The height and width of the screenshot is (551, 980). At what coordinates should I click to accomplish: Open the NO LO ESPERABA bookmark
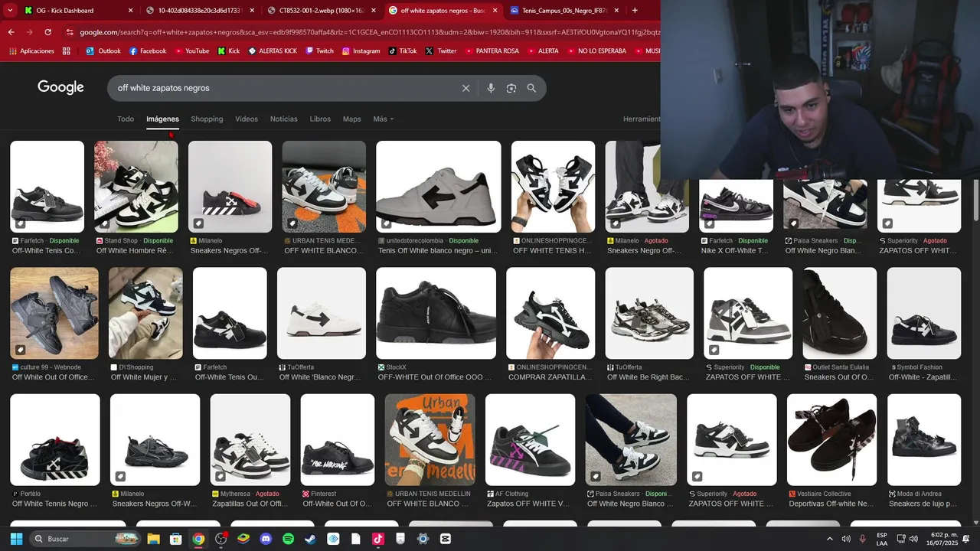(596, 51)
